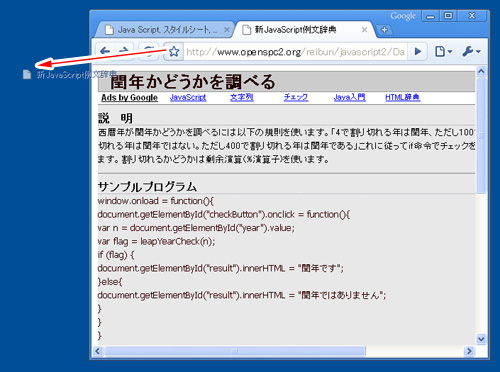Screen dimensions: 500x372
Task: Click the 説 明 section heading
Action: [115, 118]
